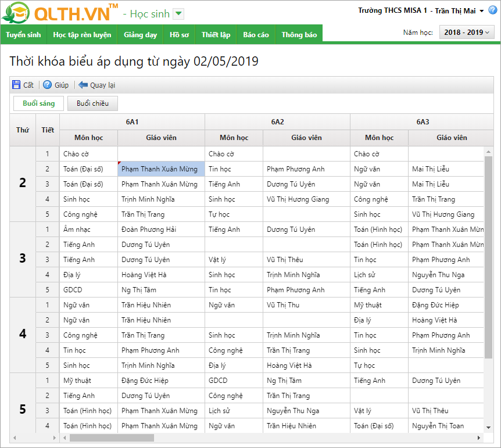Open the Hồ sơ menu
The width and height of the screenshot is (501, 448).
179,35
